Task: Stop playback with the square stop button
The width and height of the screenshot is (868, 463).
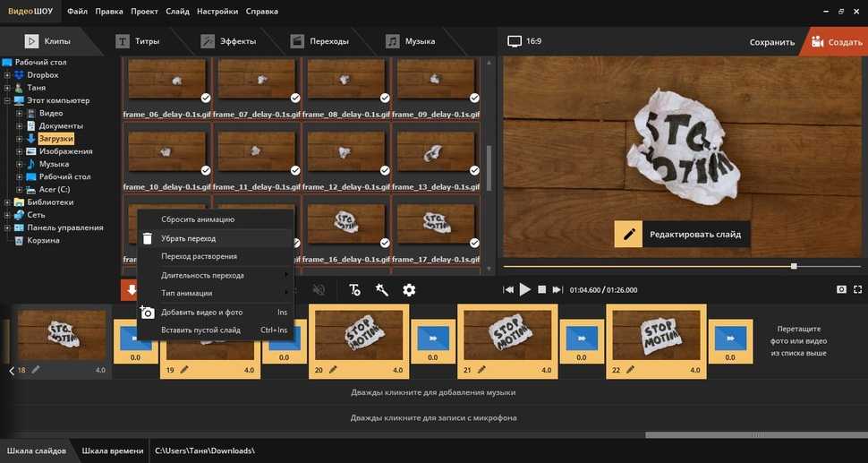Action: click(542, 289)
